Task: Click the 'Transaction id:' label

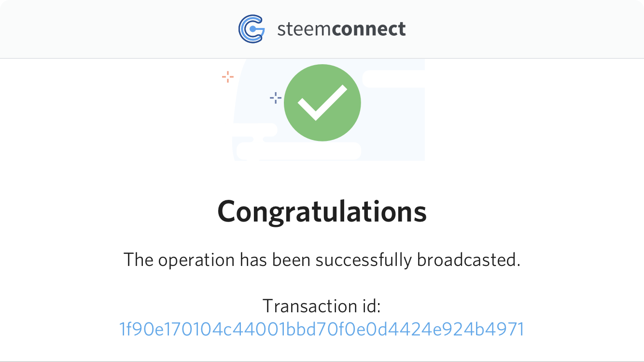Action: click(x=322, y=306)
